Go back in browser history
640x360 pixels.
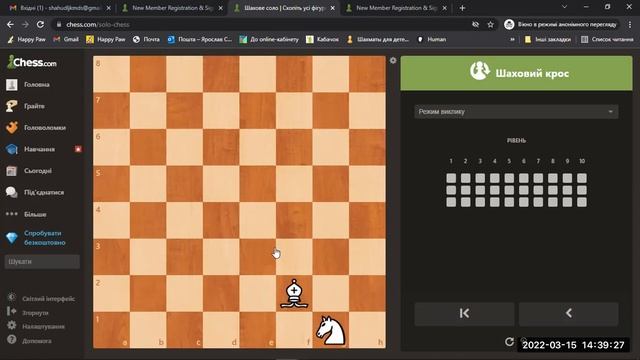pyautogui.click(x=10, y=24)
